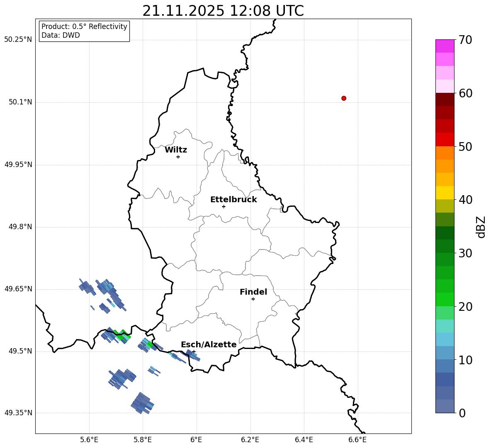Click the '6.4°E' longitude label
The width and height of the screenshot is (491, 448).
(x=304, y=440)
